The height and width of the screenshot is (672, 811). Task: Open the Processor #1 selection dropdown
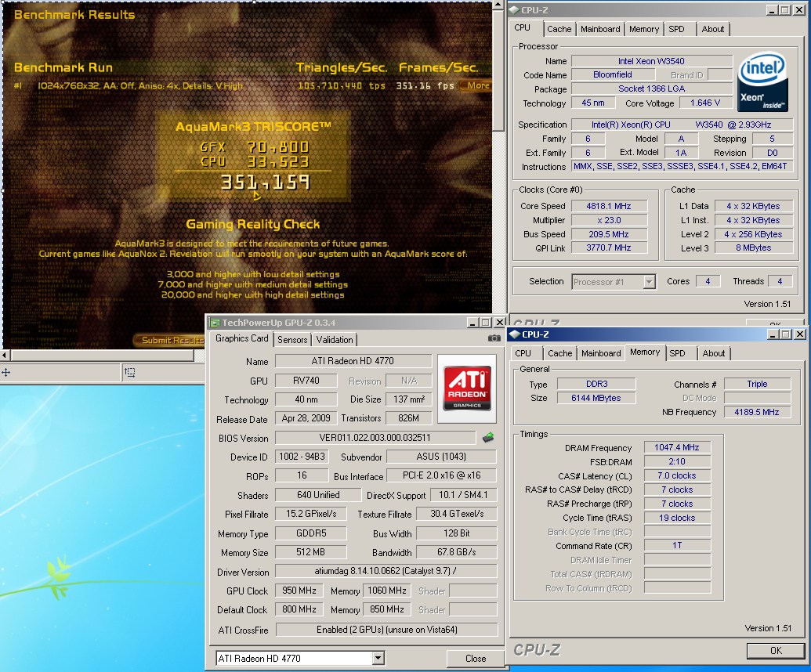point(649,282)
